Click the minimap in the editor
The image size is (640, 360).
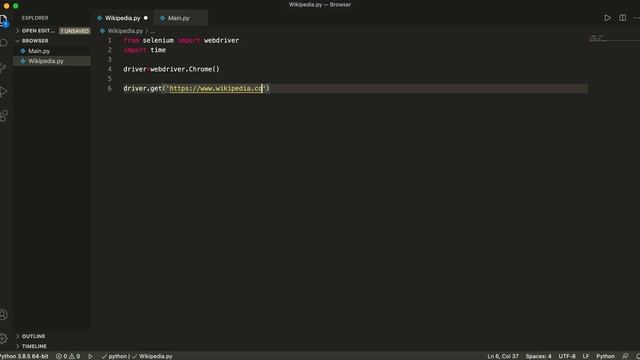[613, 39]
